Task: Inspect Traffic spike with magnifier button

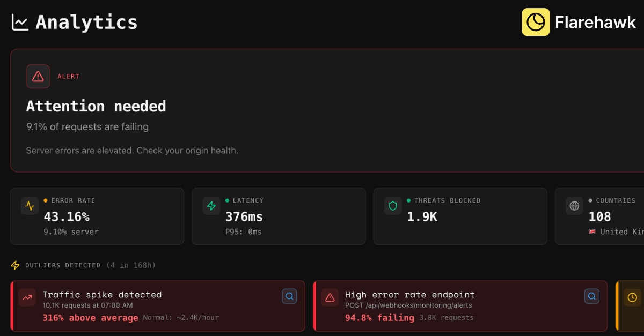Action: coord(289,296)
